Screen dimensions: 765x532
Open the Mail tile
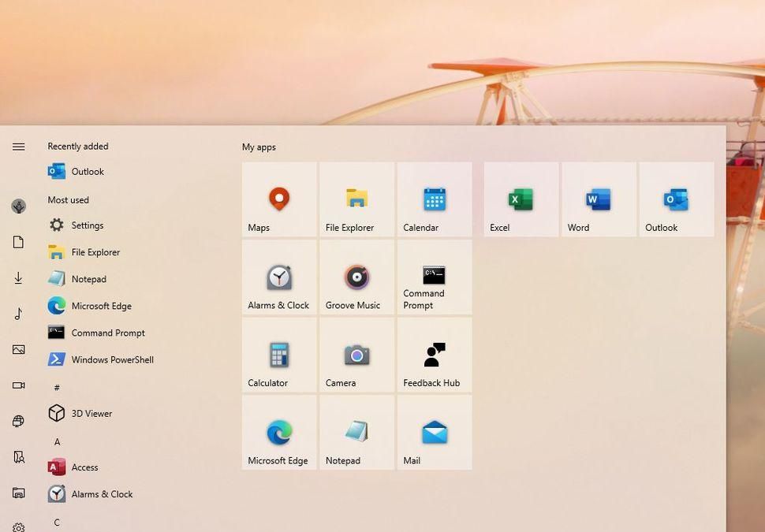(433, 432)
